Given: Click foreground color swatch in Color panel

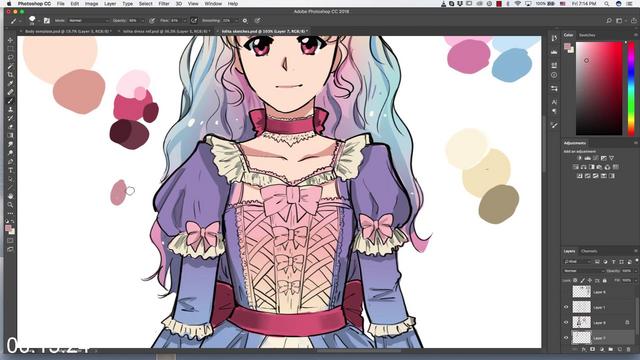Looking at the screenshot, I should (567, 47).
